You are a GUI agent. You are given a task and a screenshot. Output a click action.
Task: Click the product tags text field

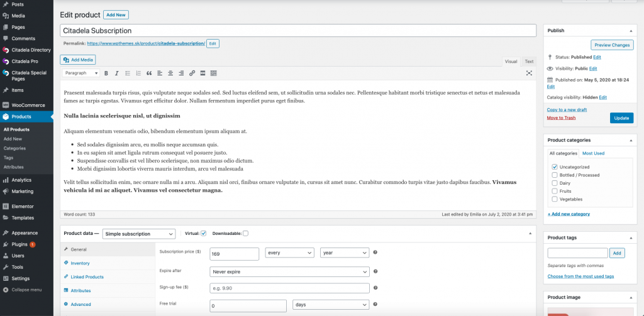point(577,253)
